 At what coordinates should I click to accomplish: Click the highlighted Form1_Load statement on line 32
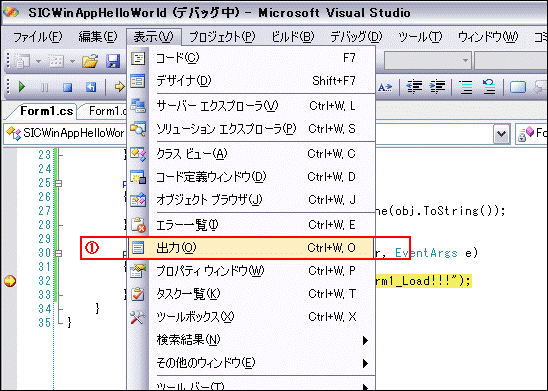423,281
